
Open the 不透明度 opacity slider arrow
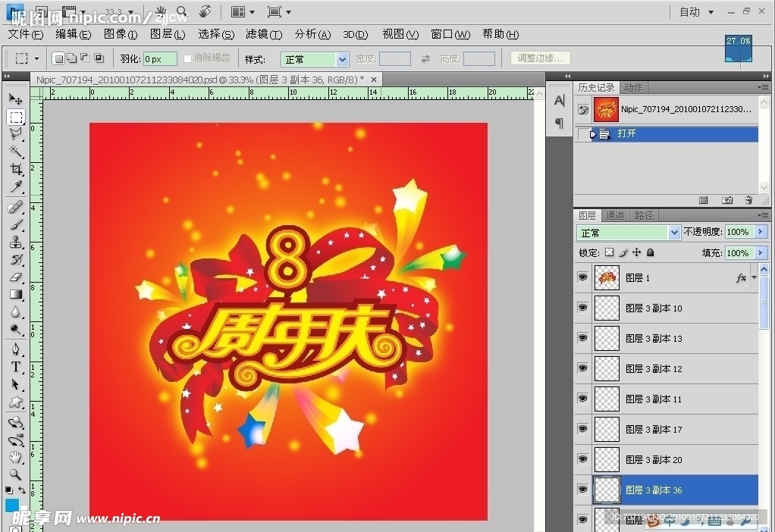point(761,232)
